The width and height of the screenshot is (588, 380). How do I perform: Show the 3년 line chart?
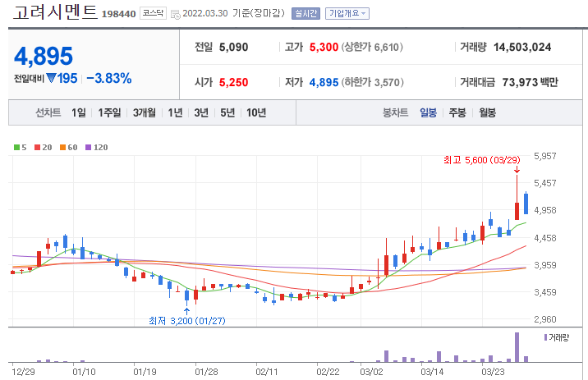[201, 112]
